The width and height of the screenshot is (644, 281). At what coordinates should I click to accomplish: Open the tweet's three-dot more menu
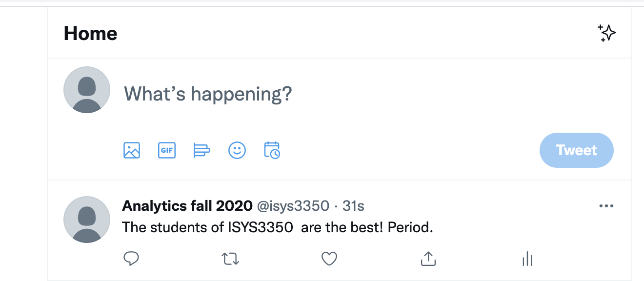click(x=606, y=206)
